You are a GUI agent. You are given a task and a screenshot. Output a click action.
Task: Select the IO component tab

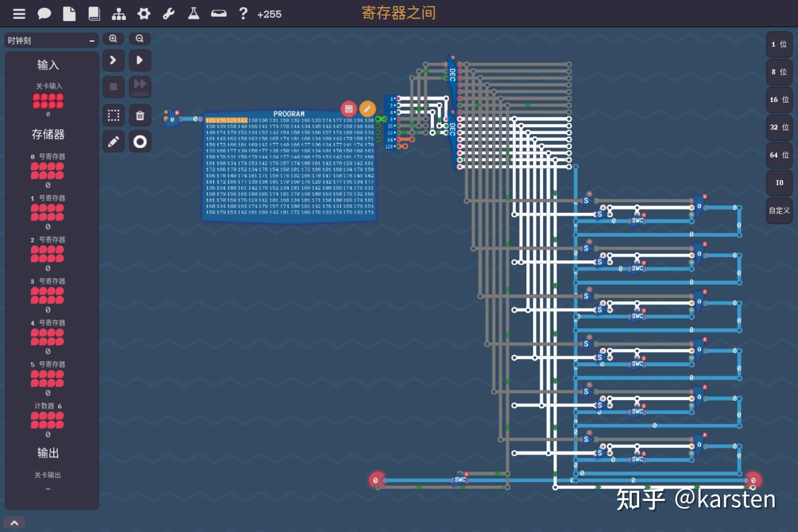pyautogui.click(x=779, y=183)
